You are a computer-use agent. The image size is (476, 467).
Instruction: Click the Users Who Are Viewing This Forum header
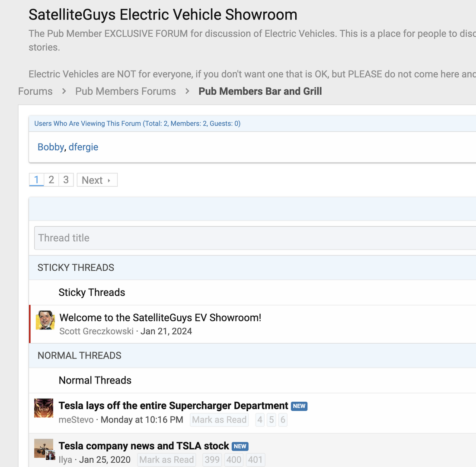click(x=137, y=124)
